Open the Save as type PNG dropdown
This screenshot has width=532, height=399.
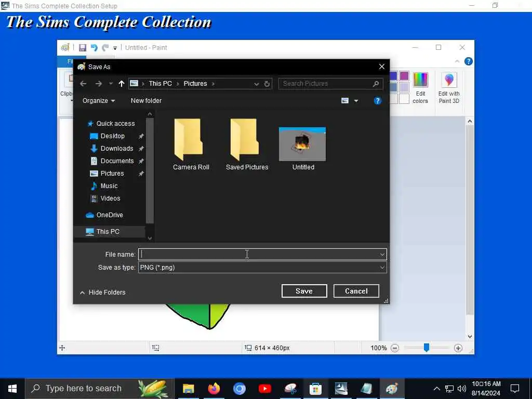point(262,268)
